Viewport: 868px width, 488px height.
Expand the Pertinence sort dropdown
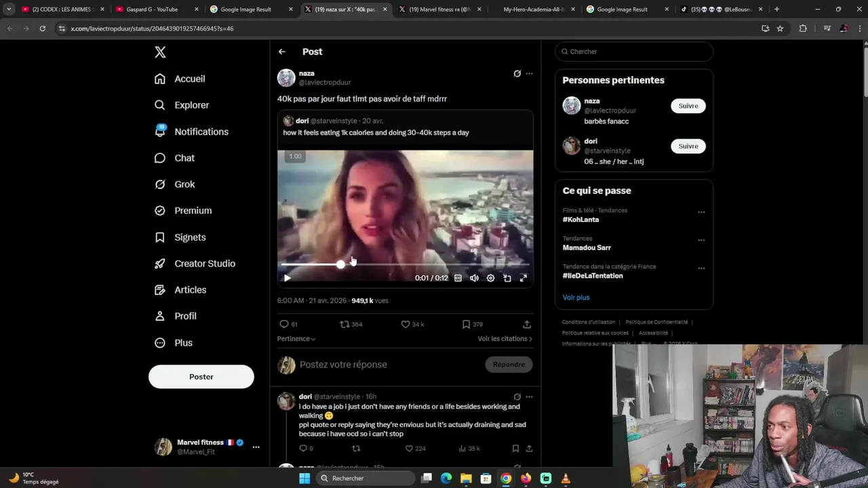coord(296,339)
